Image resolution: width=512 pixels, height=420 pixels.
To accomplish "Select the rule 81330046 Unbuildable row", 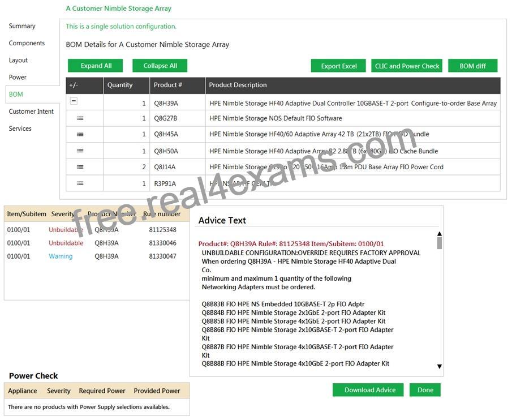I will (x=97, y=243).
